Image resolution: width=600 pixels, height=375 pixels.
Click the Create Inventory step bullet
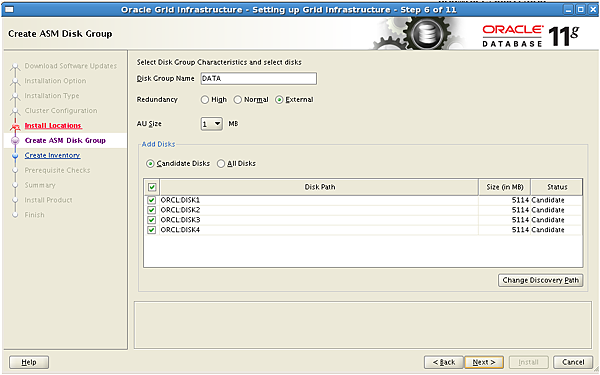[15, 156]
